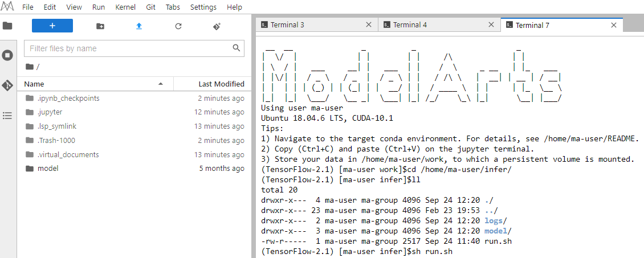This screenshot has height=258, width=644.
Task: Click the search magnifier icon
Action: (236, 48)
